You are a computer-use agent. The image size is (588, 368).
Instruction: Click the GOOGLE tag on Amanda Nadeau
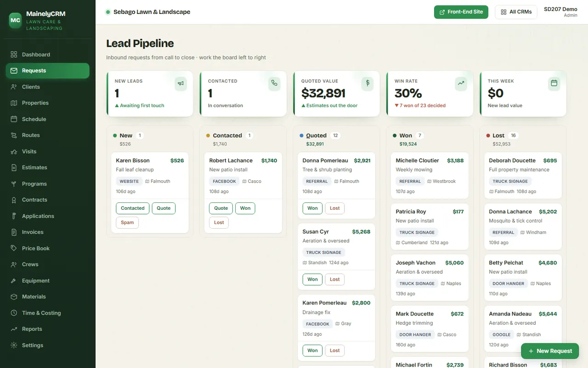pos(502,334)
